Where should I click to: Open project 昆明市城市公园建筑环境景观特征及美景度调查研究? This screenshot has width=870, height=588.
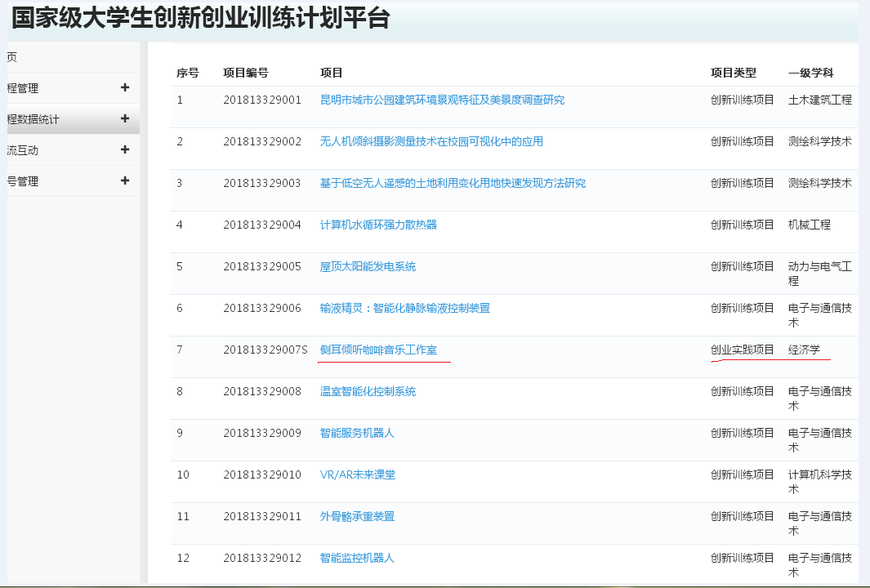442,100
